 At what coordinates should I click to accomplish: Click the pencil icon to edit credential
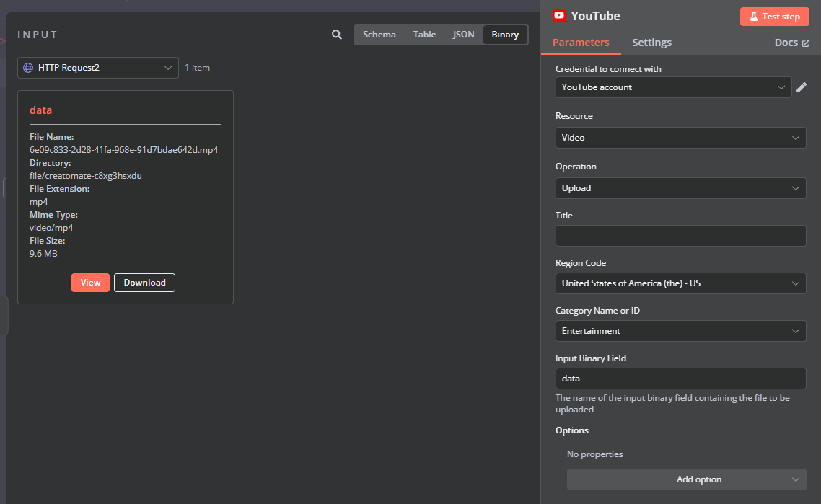click(802, 87)
